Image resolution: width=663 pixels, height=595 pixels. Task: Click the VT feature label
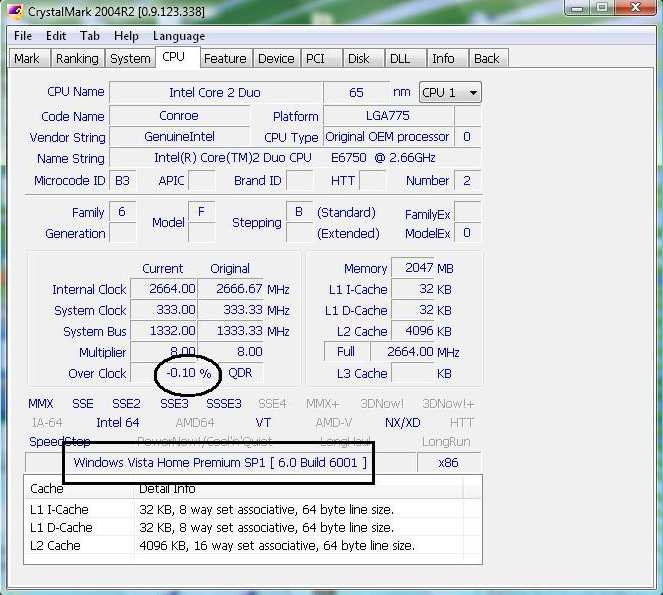tap(263, 422)
